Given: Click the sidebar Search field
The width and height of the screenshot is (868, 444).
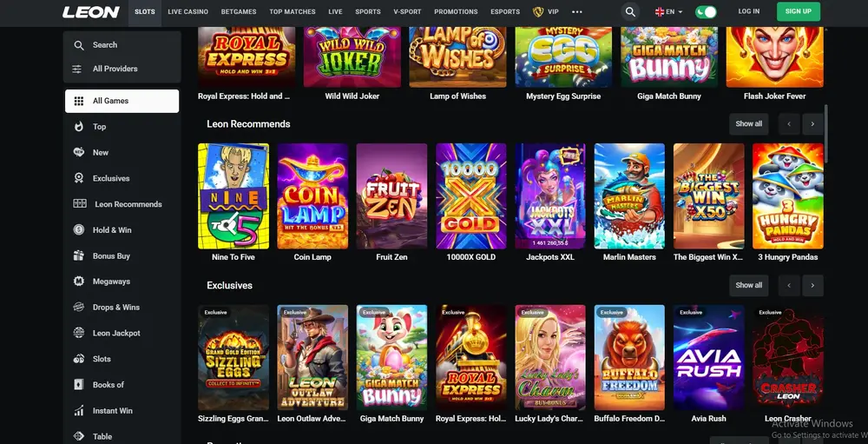Looking at the screenshot, I should coord(122,45).
